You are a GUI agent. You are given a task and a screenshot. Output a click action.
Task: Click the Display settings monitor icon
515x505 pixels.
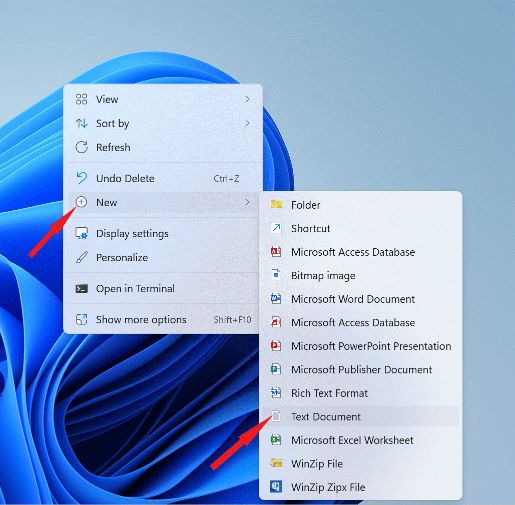click(81, 233)
